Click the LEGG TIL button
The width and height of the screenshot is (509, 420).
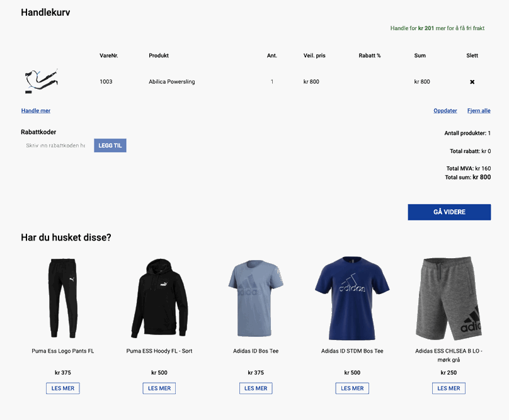pos(110,145)
